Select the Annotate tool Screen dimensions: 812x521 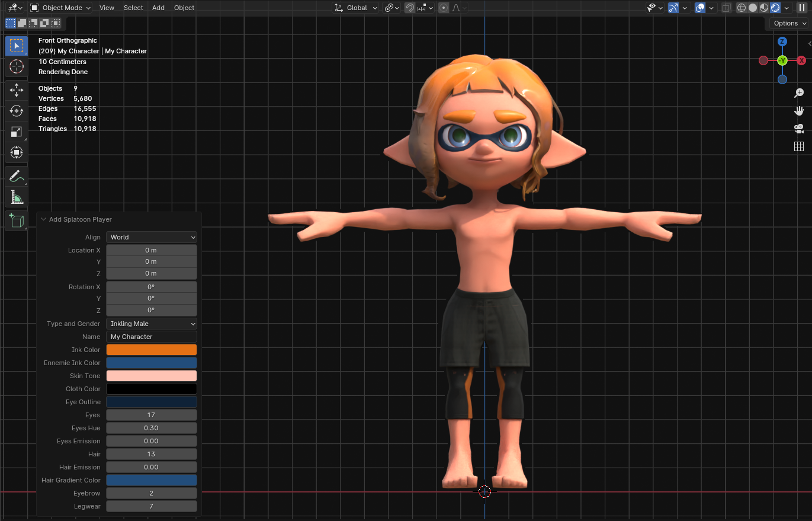coord(16,176)
